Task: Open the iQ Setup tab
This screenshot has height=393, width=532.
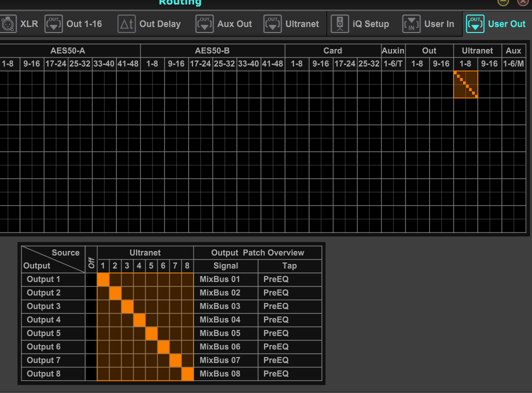Action: (x=371, y=24)
